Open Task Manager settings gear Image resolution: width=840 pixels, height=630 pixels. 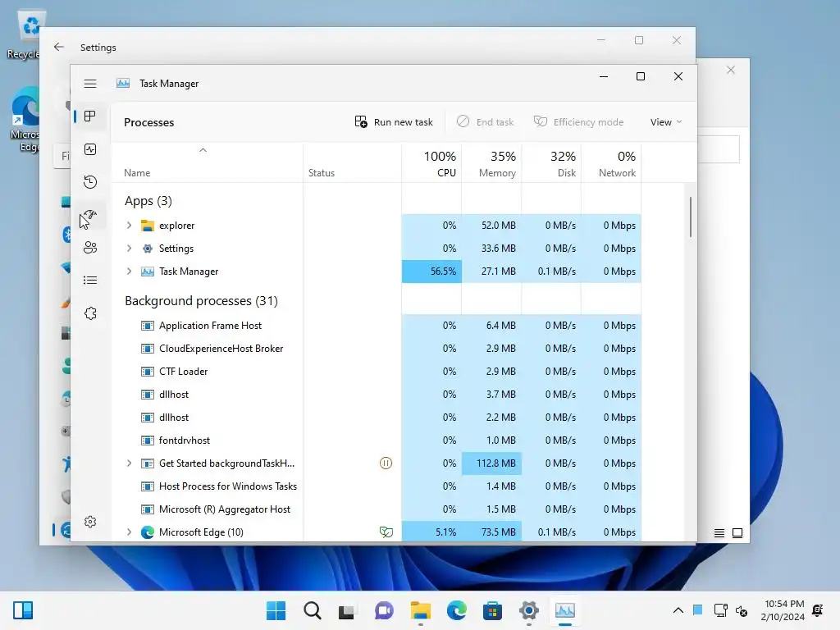pyautogui.click(x=90, y=522)
